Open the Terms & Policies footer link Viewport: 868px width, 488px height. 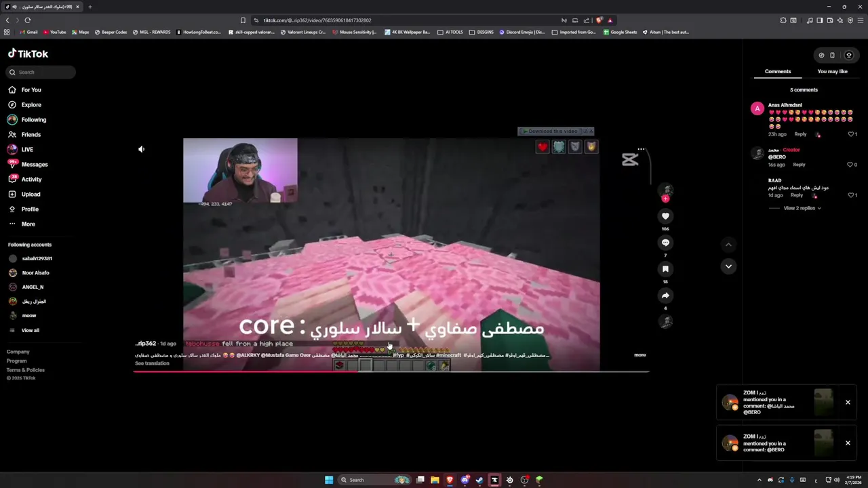point(26,370)
